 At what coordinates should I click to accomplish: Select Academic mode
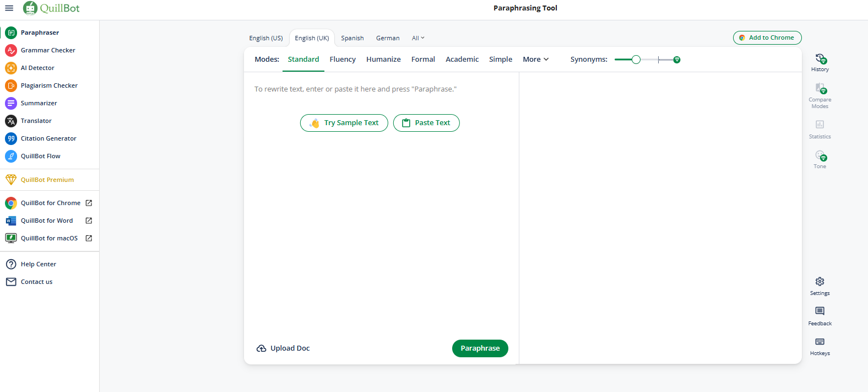pos(462,60)
